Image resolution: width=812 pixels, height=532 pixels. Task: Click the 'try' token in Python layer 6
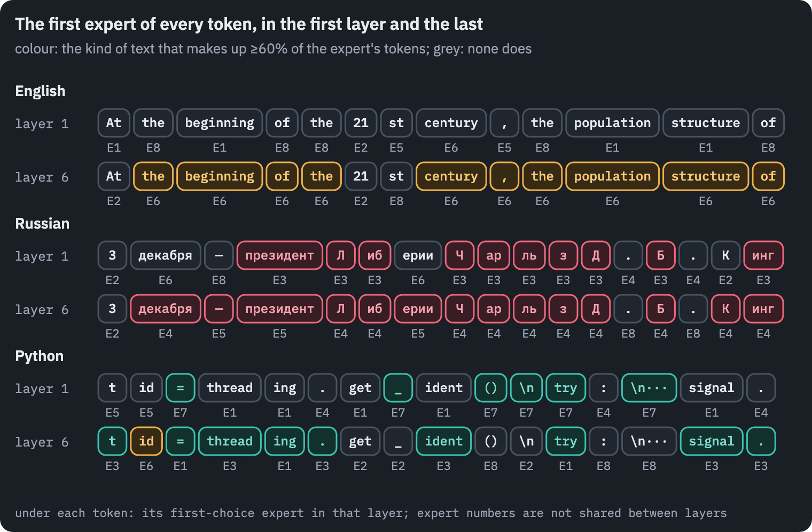click(566, 441)
